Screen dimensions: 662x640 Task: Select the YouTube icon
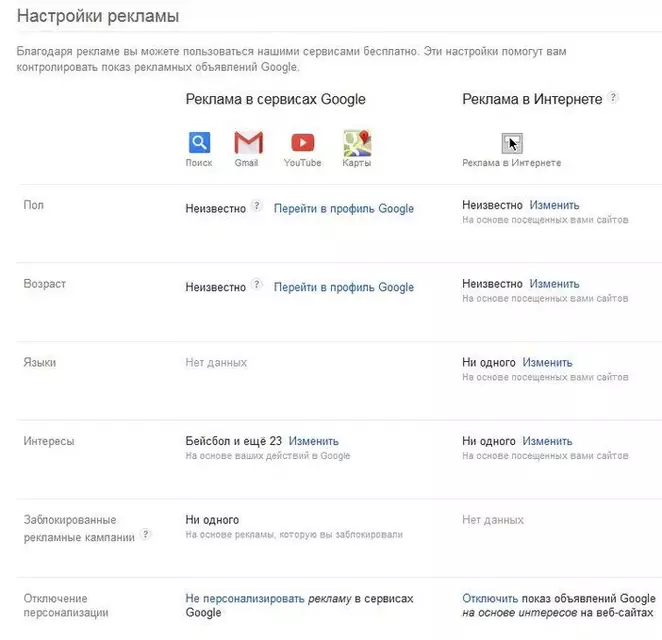(303, 143)
